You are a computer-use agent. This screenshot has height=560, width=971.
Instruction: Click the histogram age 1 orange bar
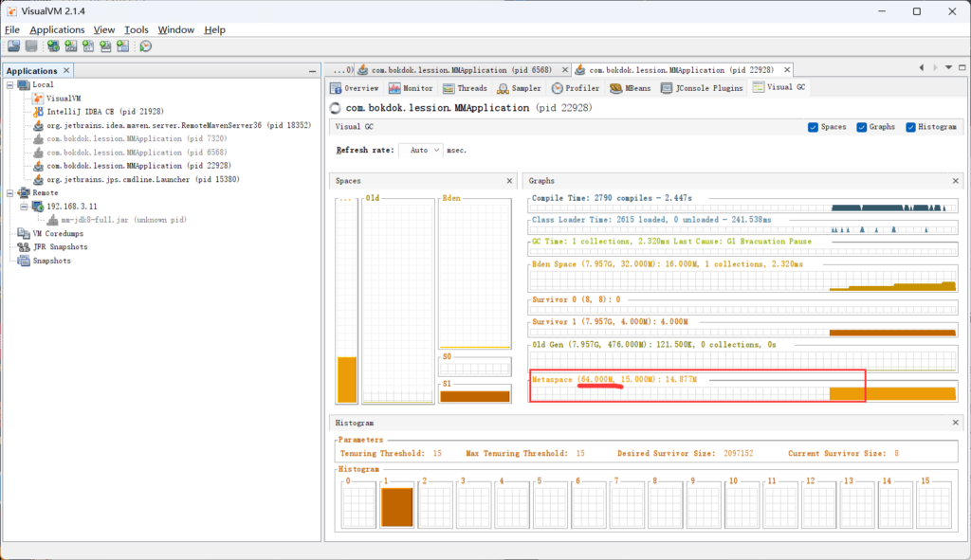[396, 507]
